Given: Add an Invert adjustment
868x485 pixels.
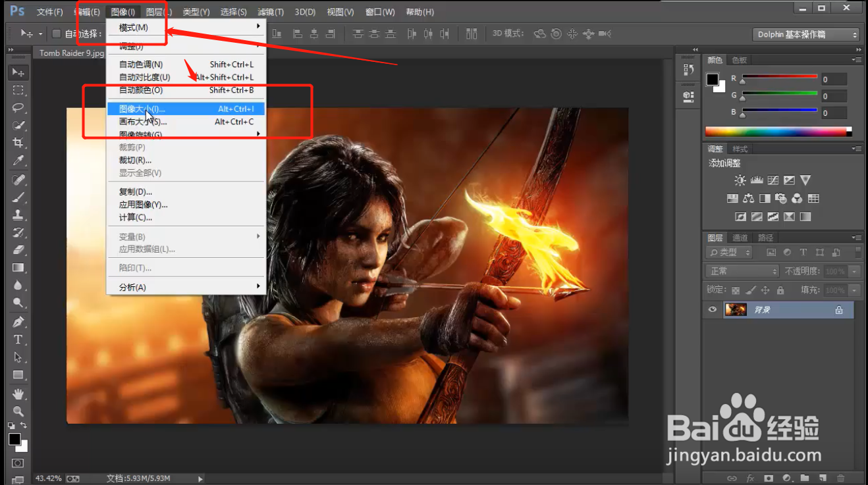Looking at the screenshot, I should point(740,217).
